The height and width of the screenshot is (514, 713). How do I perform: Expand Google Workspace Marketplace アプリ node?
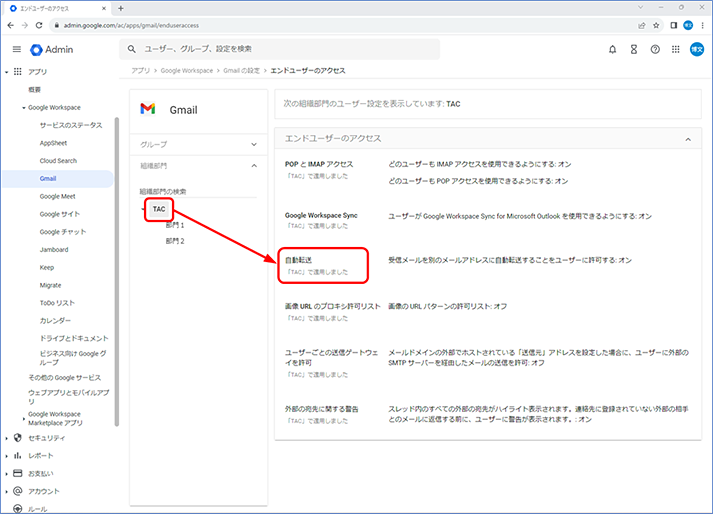(x=24, y=418)
